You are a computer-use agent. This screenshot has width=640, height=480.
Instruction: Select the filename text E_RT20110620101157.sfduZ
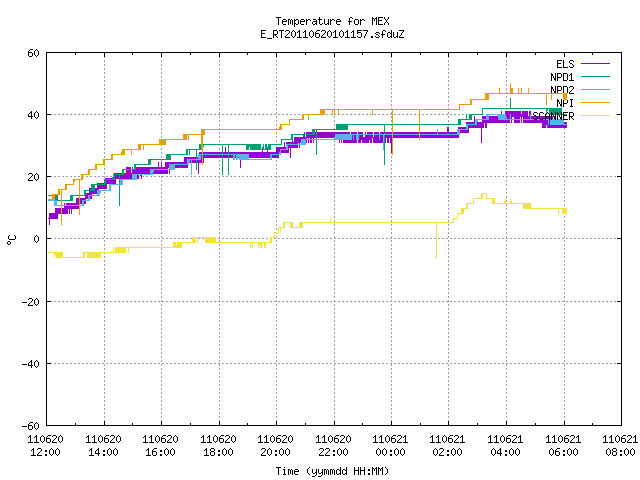332,34
